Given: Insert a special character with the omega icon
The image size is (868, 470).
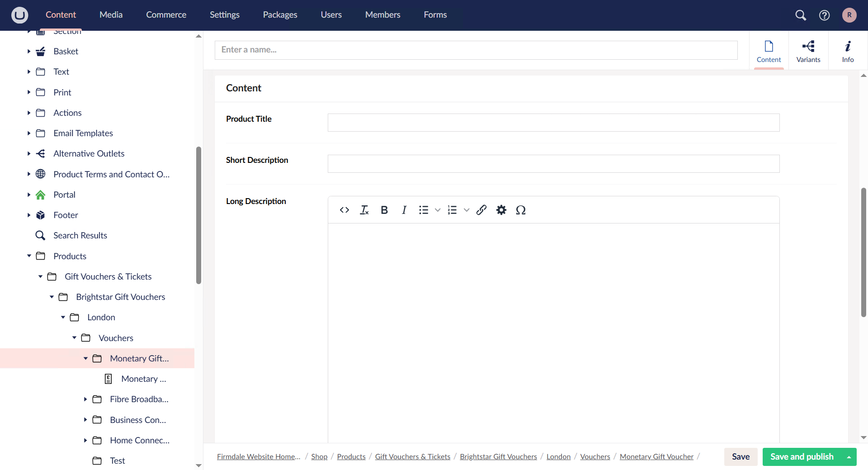Looking at the screenshot, I should (521, 210).
